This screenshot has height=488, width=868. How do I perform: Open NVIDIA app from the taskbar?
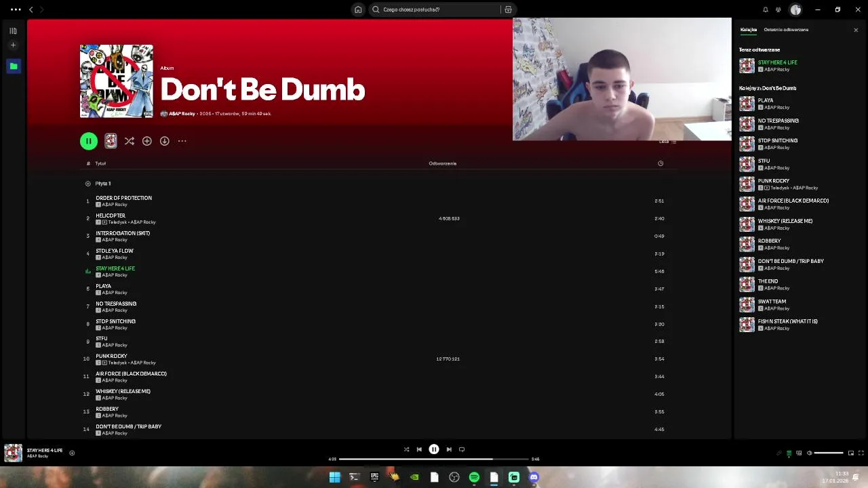(x=414, y=477)
